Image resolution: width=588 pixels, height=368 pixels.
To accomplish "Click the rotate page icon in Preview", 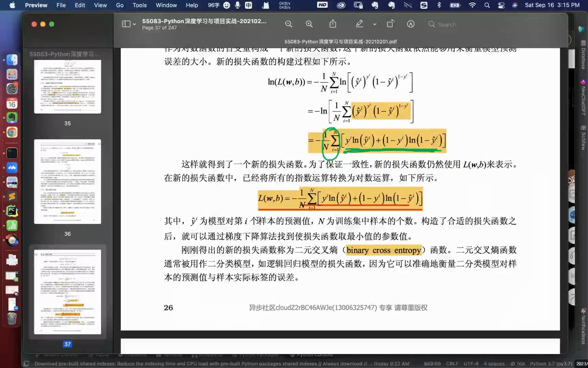I will (390, 24).
